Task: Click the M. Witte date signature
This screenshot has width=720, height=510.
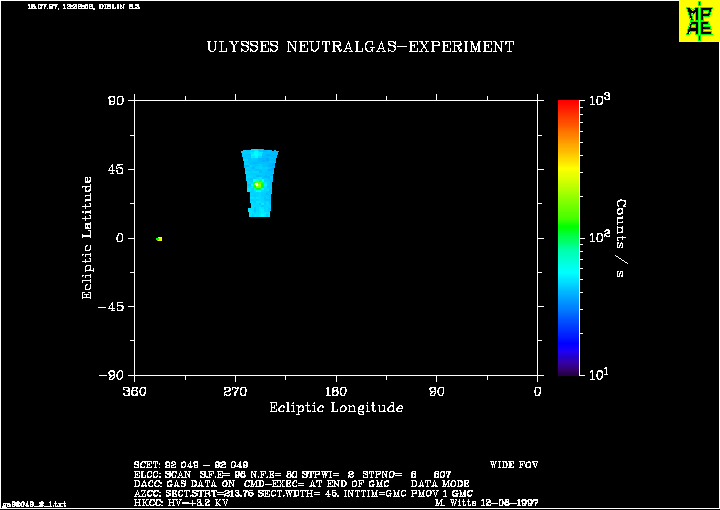Action: tap(486, 503)
